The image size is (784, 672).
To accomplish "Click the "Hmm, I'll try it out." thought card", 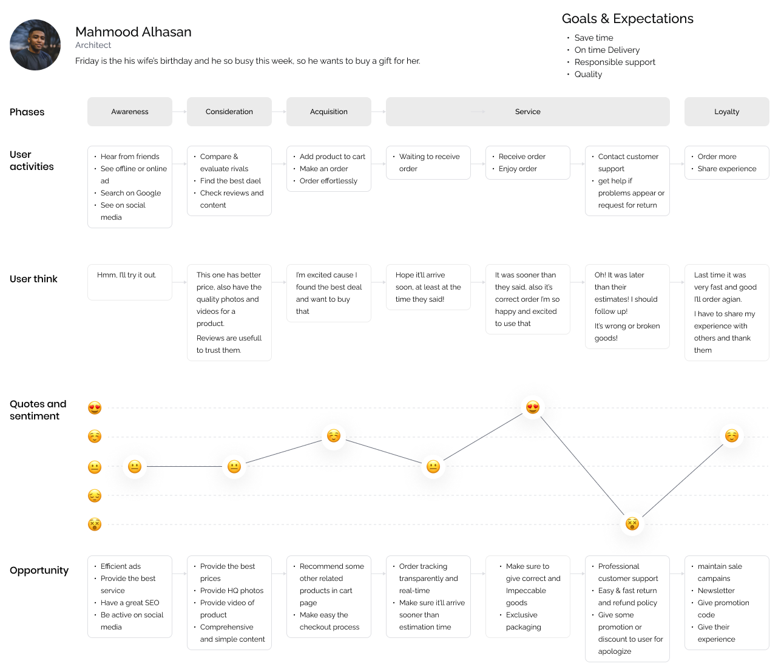I will coord(130,282).
